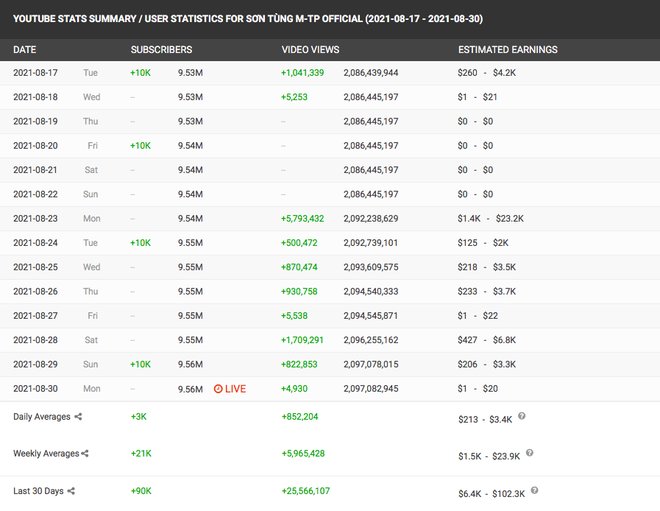The image size is (660, 511).
Task: Click the red LIVE indicator
Action: [230, 389]
